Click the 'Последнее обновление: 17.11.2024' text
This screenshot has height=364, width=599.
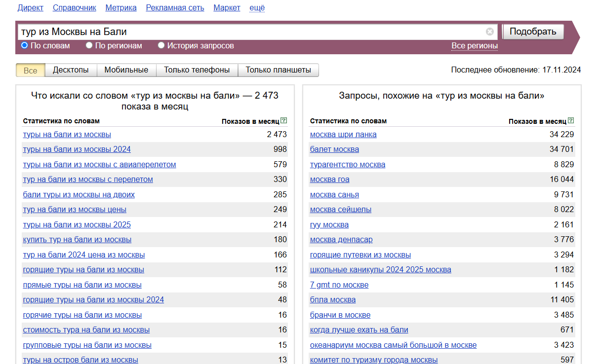click(516, 70)
